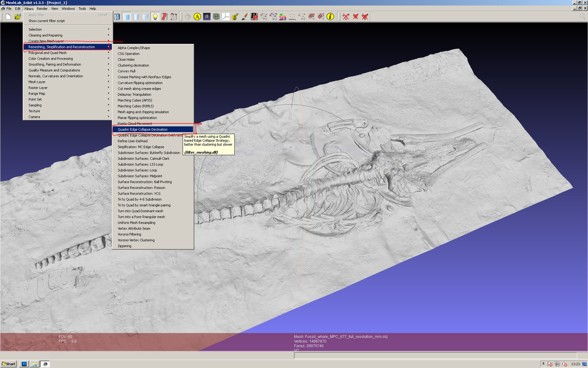Toggle the XYZ axis display icon
Viewport: 588px width, 368px height.
(226, 16)
